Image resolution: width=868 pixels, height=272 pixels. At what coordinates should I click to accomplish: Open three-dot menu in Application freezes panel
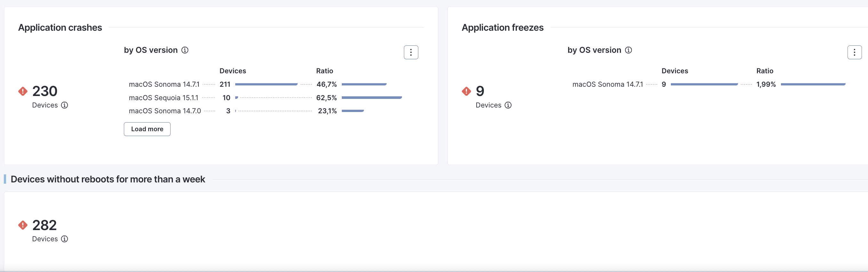854,52
